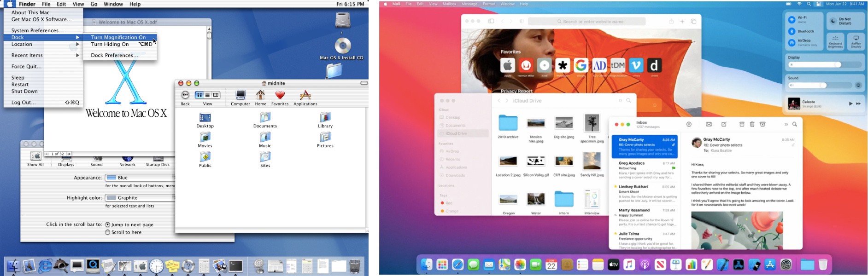Open the Startup Disk preference pane
The image size is (868, 276).
tap(158, 161)
